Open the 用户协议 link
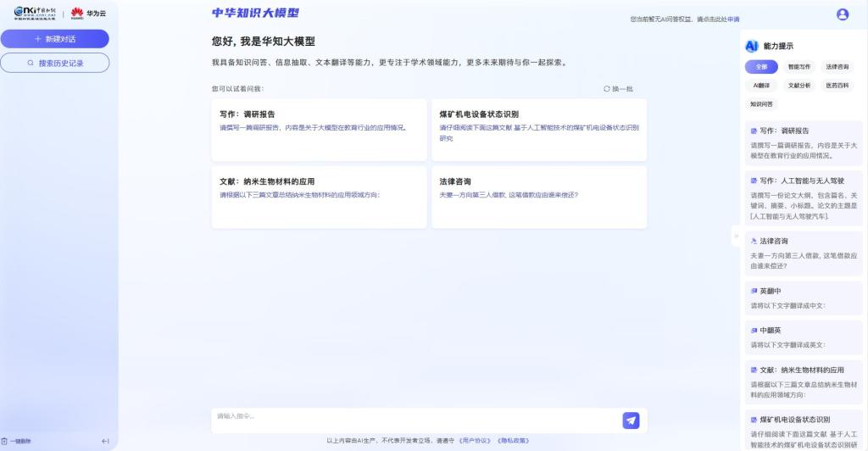868x451 pixels. pos(475,440)
